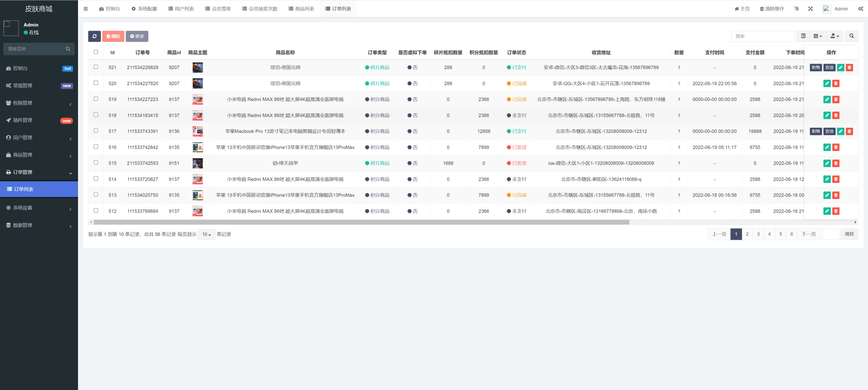868x390 pixels.
Task: Click the sidebar menu search magnifier icon
Action: click(x=68, y=49)
